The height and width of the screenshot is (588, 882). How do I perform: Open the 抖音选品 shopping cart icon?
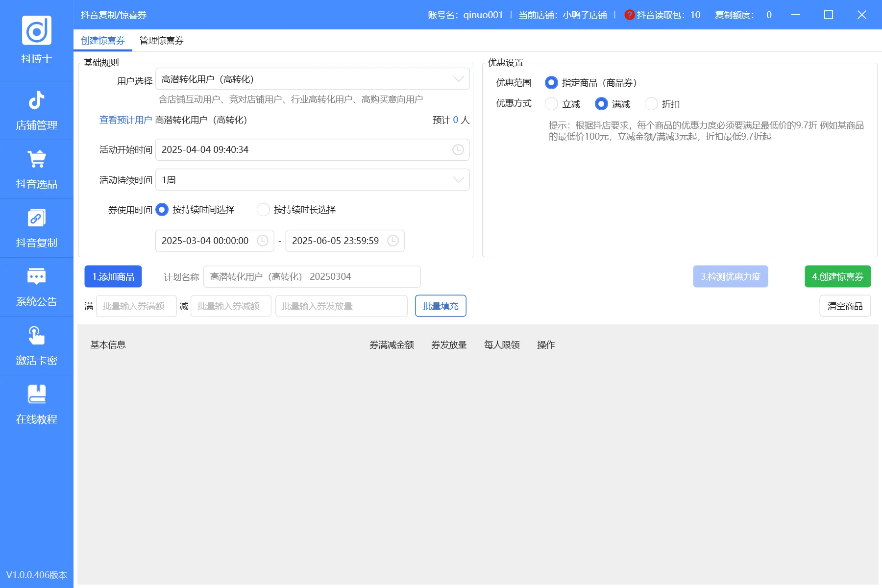tap(37, 159)
